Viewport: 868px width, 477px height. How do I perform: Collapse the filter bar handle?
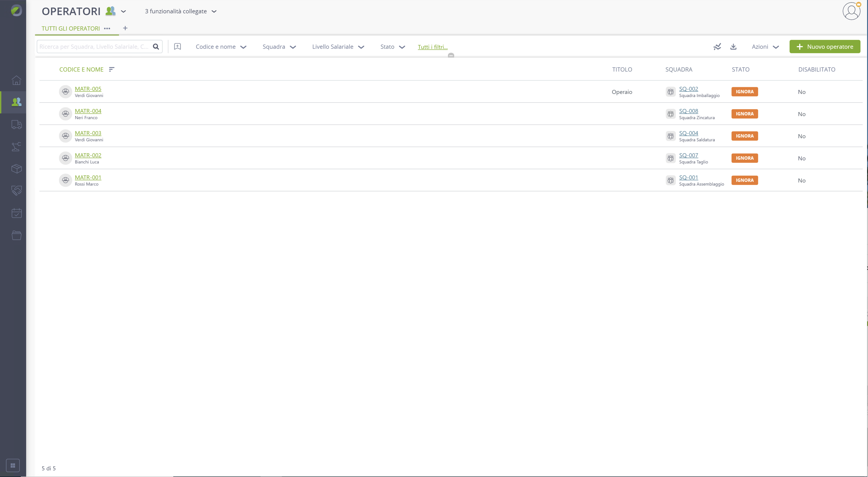[x=451, y=55]
